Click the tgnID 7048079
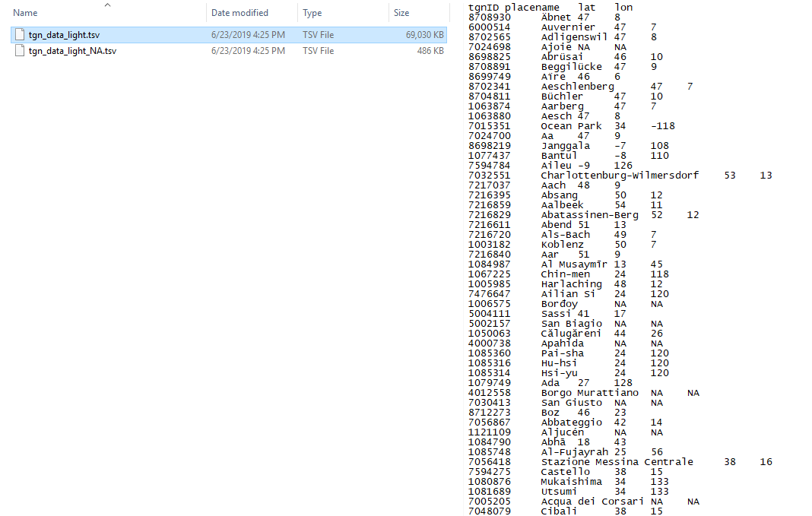Image resolution: width=812 pixels, height=516 pixels. pos(490,511)
